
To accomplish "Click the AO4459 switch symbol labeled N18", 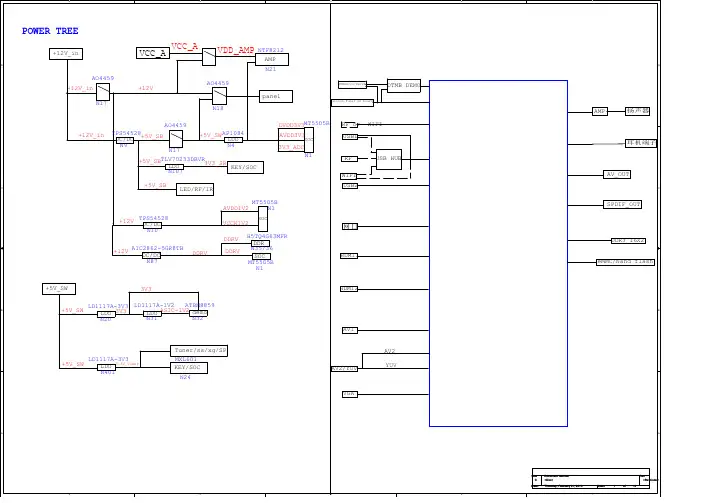I will [219, 96].
